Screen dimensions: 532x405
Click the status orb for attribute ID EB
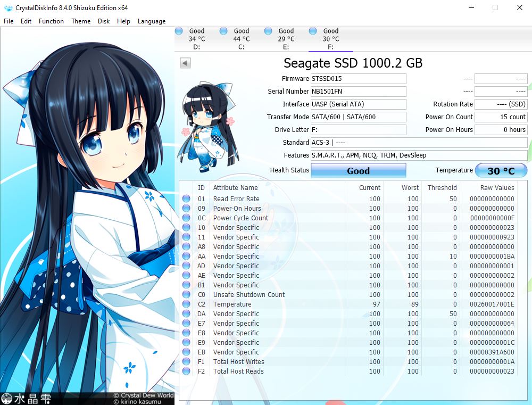pos(186,352)
